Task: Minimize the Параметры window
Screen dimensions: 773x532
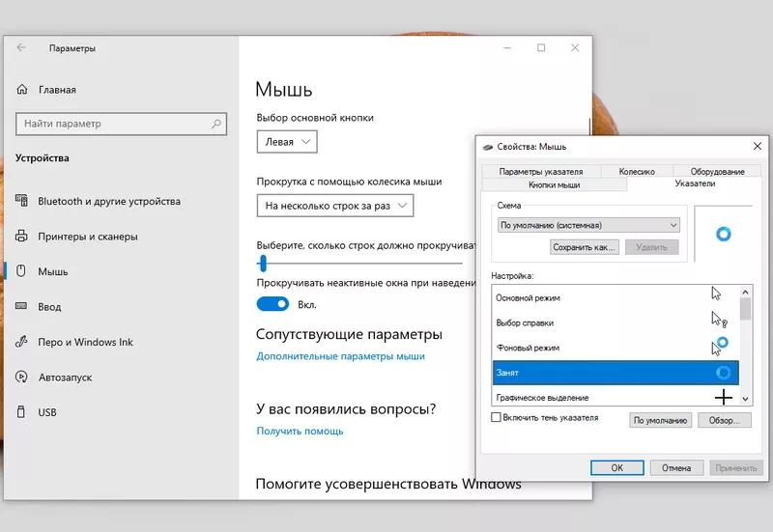Action: click(x=508, y=47)
